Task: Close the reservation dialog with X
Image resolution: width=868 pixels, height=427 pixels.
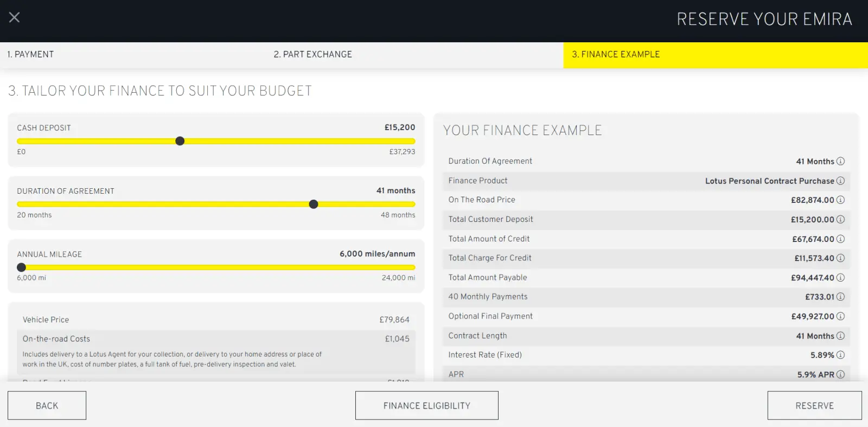Action: [x=15, y=17]
